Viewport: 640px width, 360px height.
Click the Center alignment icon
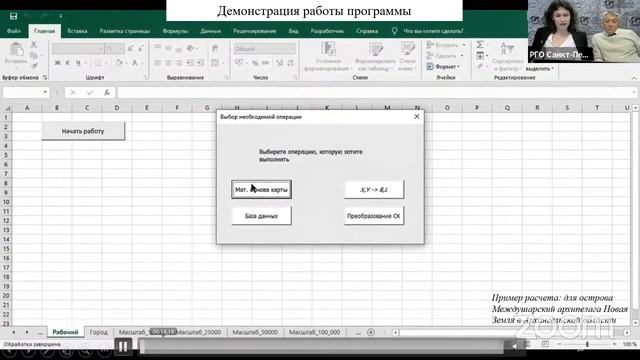tap(168, 63)
